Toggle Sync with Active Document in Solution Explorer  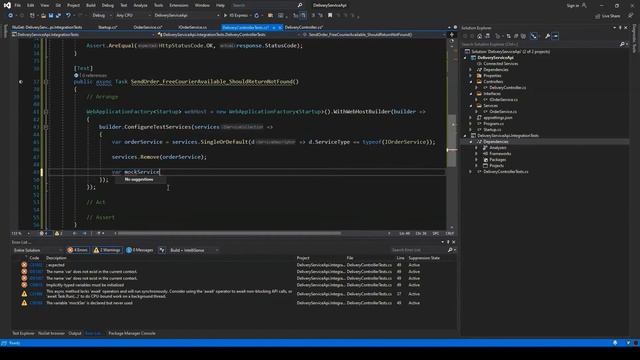click(x=509, y=36)
